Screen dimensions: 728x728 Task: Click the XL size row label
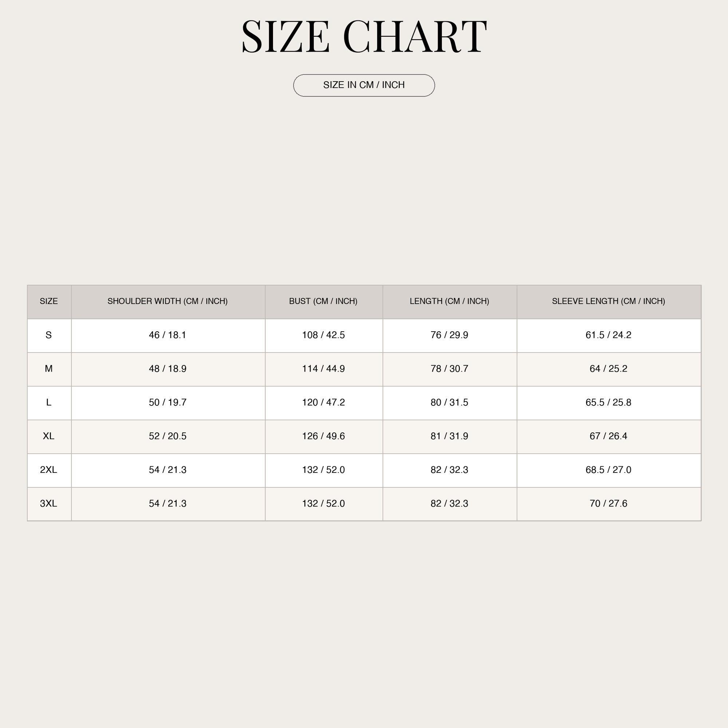[49, 436]
